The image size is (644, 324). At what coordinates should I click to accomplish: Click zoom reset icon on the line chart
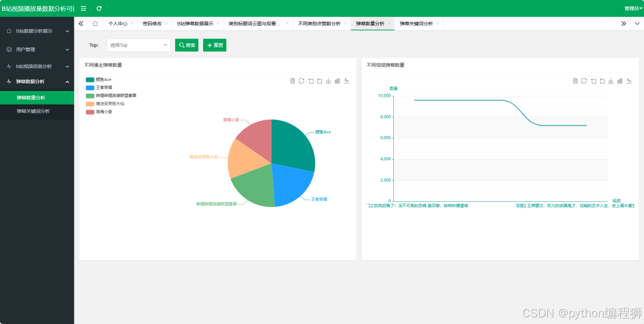602,81
